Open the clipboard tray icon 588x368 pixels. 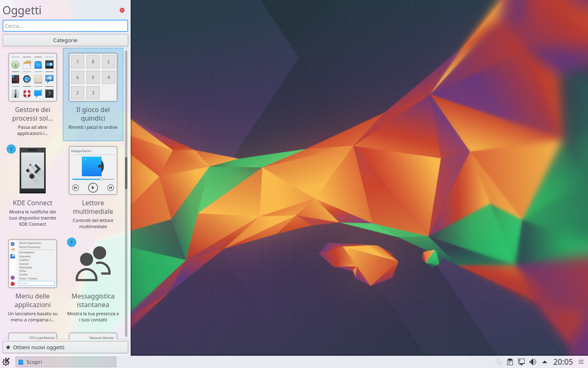[x=510, y=362]
